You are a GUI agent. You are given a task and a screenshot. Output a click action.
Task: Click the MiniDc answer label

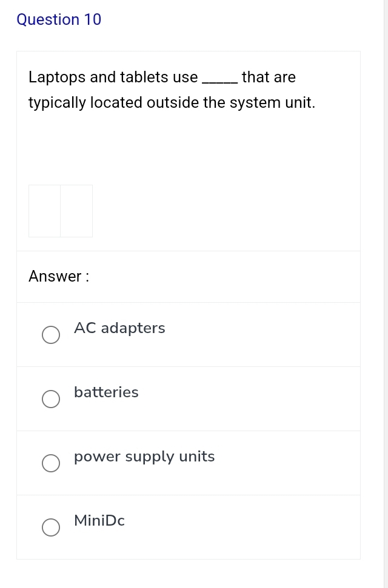pyautogui.click(x=99, y=521)
